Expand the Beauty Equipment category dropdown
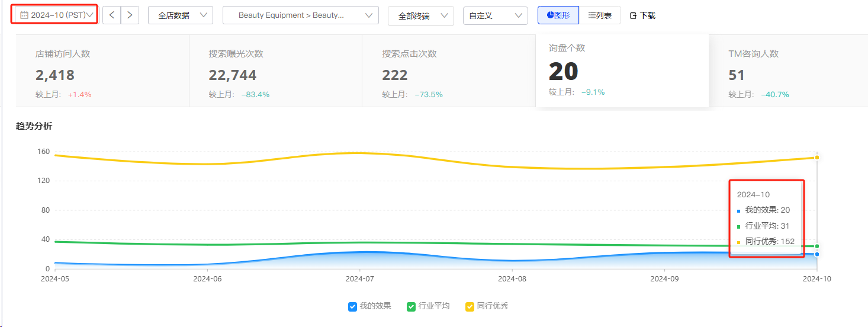 300,15
